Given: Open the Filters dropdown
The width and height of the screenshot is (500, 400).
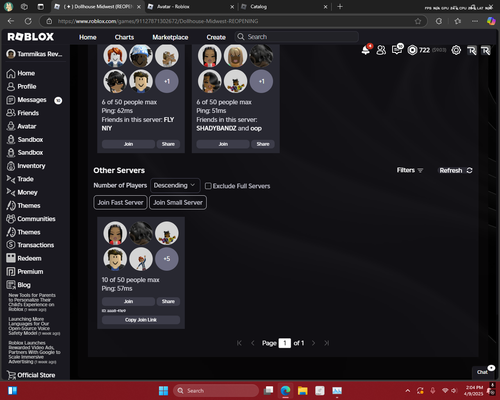Looking at the screenshot, I should (x=410, y=170).
